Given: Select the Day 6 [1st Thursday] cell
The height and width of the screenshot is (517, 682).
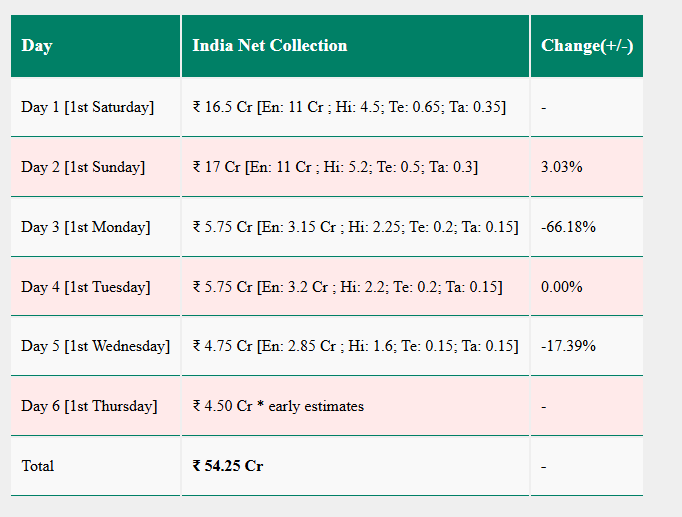Looking at the screenshot, I should (95, 406).
